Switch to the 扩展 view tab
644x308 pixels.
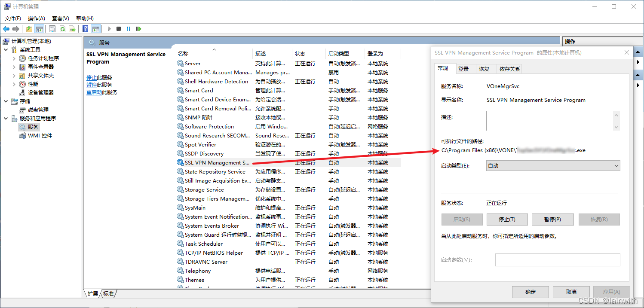93,294
